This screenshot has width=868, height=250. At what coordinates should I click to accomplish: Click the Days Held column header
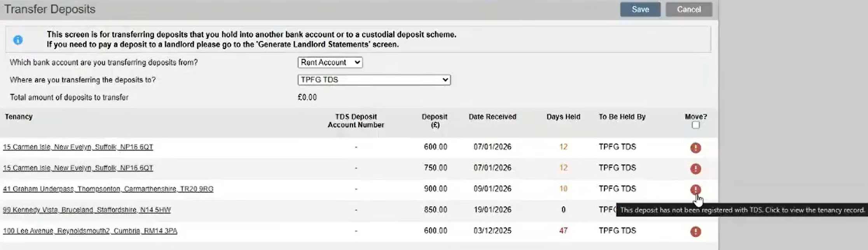pyautogui.click(x=563, y=116)
